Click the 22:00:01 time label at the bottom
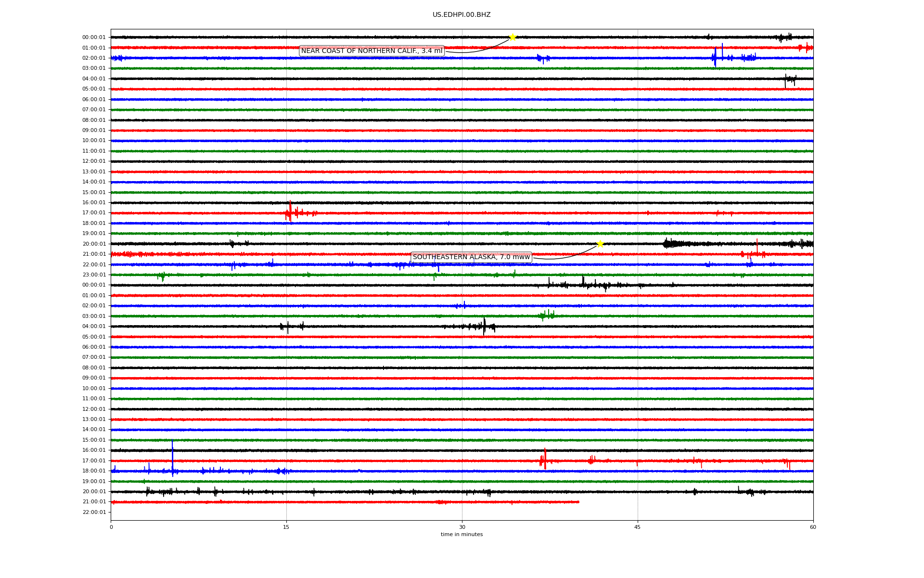Screen dimensions: 924x578 pos(94,512)
